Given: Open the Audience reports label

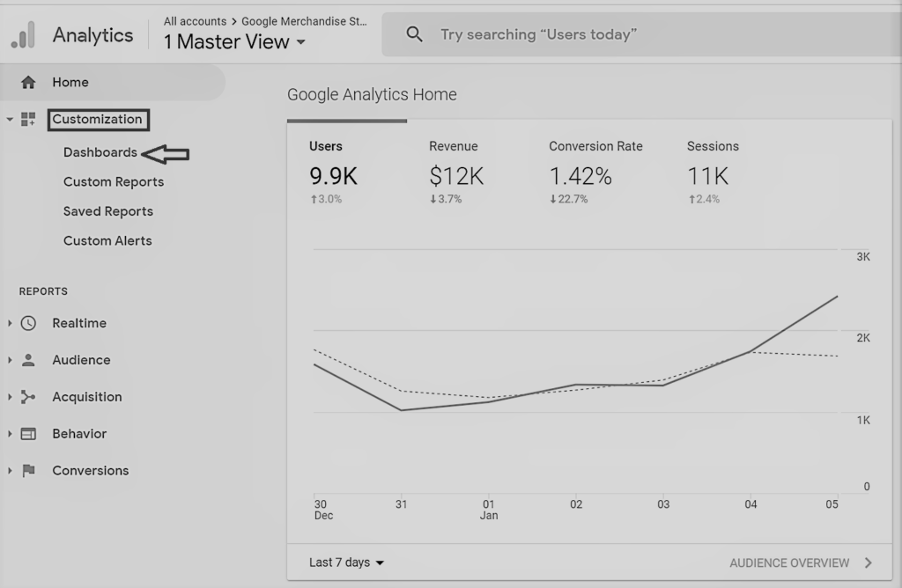Looking at the screenshot, I should click(x=81, y=360).
